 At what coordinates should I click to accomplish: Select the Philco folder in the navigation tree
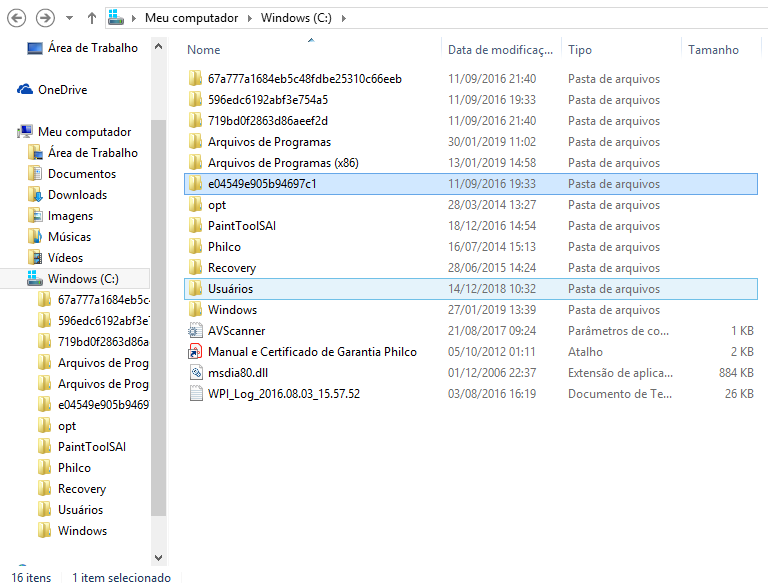coord(74,468)
